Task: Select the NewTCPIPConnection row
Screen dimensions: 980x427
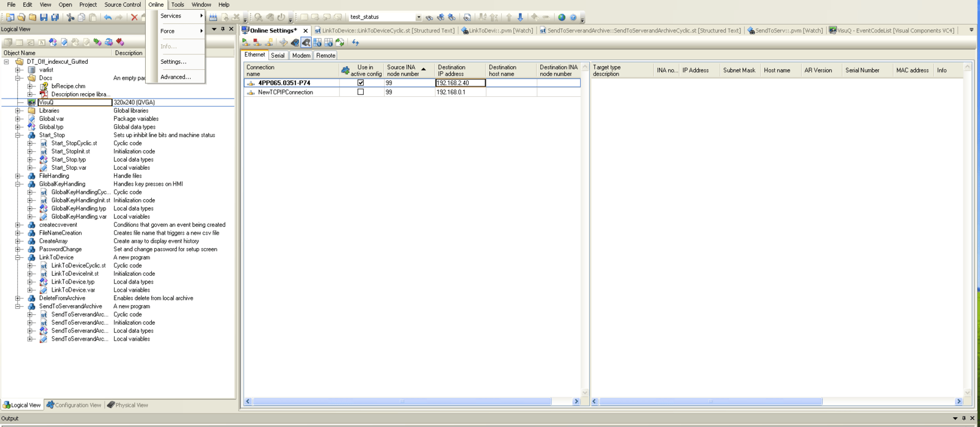Action: (x=412, y=92)
